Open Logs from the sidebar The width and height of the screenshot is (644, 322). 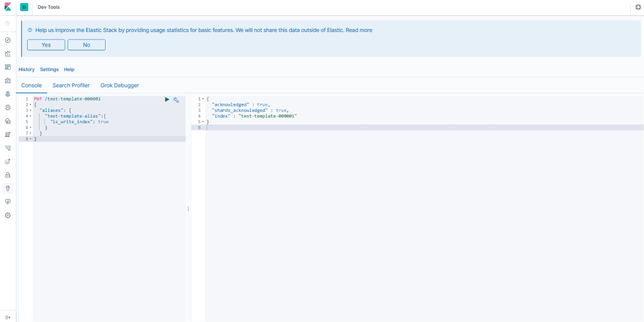coord(8,135)
